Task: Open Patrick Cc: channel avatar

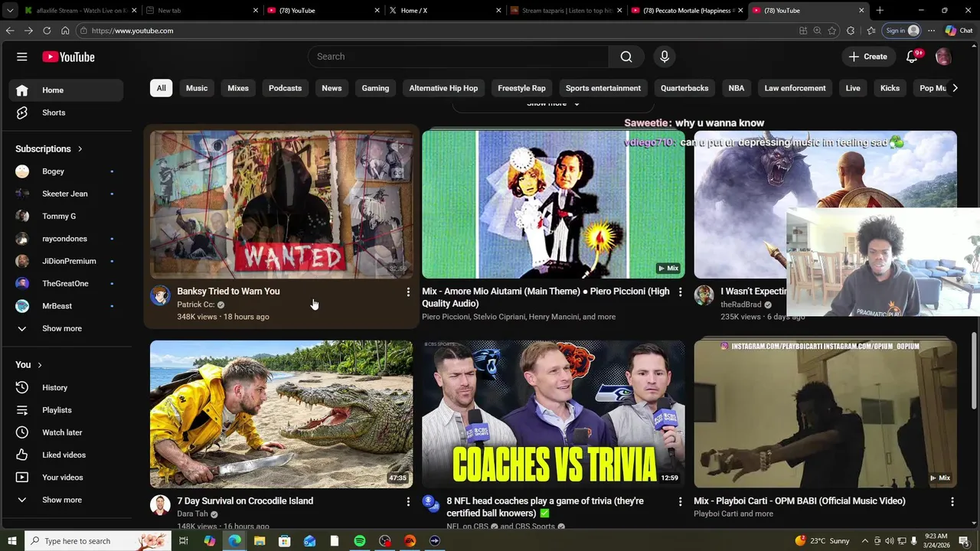Action: point(160,295)
